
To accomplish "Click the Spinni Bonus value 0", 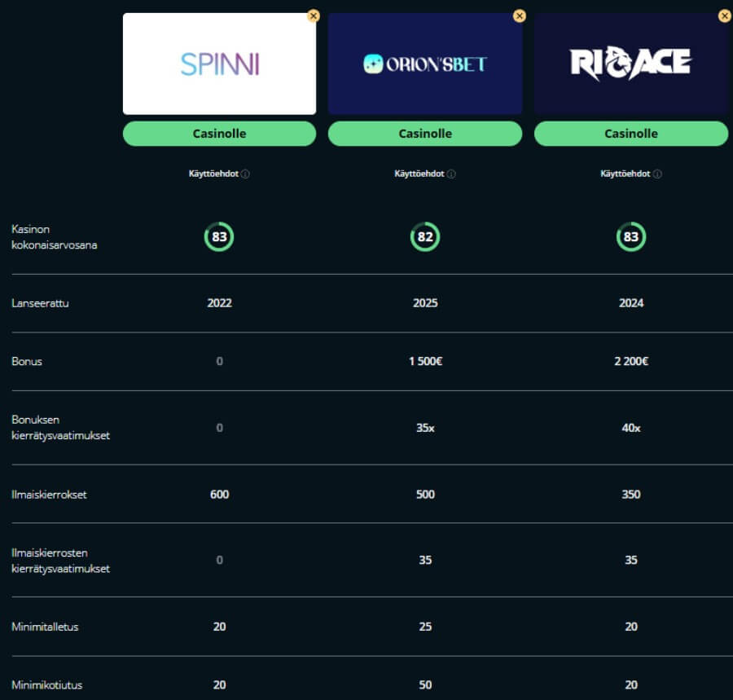I will coord(219,361).
